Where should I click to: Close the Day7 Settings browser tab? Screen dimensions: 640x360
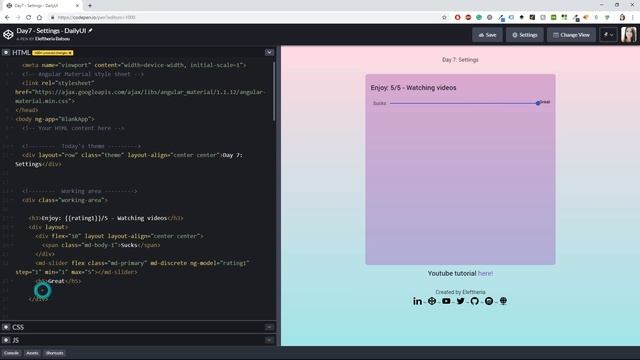tap(77, 6)
